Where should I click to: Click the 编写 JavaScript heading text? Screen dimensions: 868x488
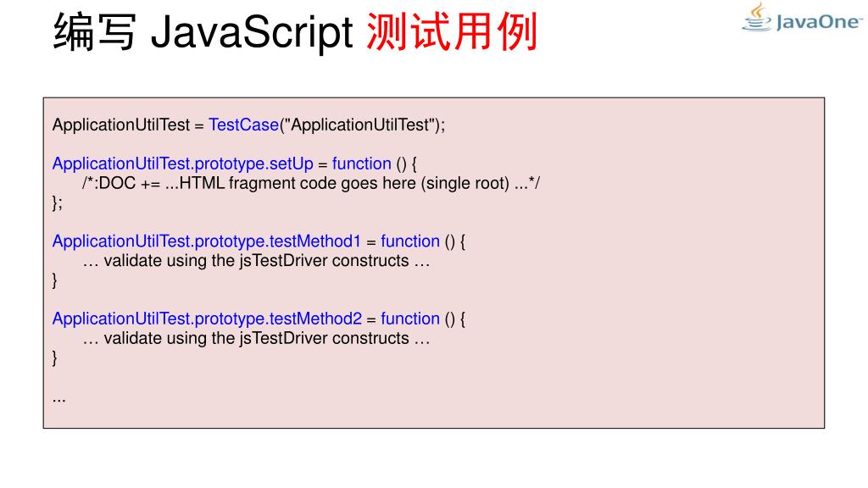[x=203, y=32]
